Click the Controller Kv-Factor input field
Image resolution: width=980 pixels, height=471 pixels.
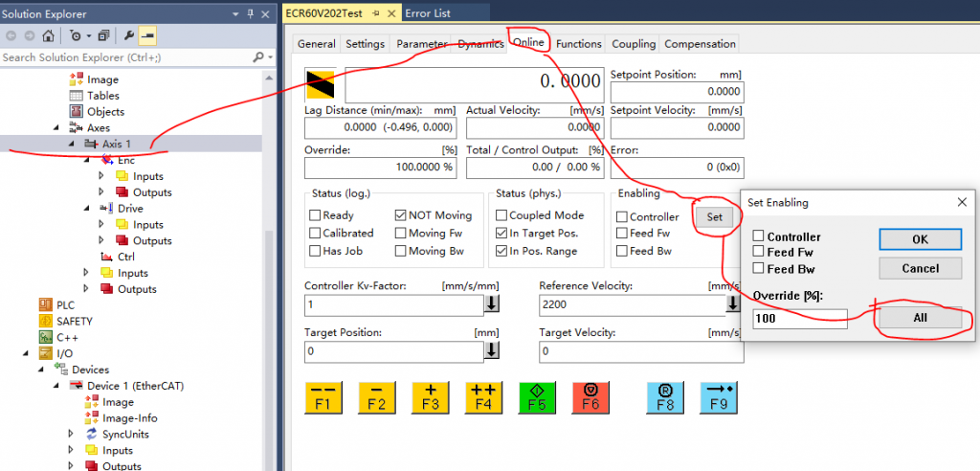pos(393,306)
